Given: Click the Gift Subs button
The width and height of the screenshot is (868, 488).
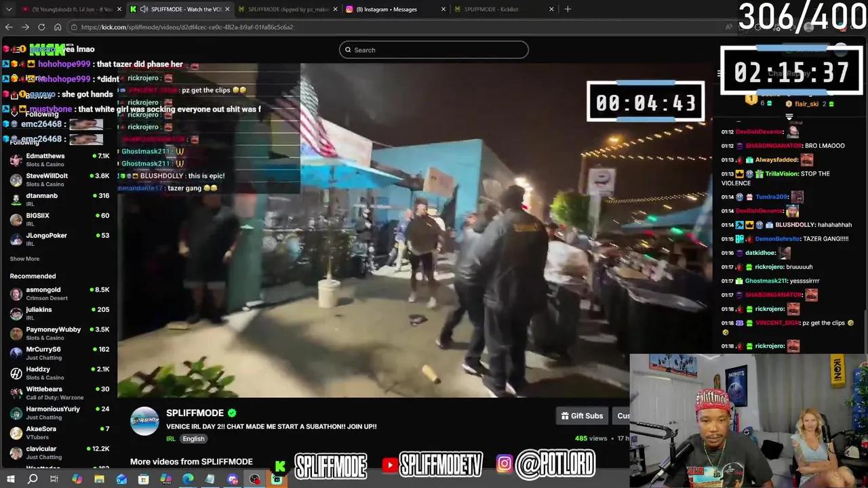Looking at the screenshot, I should (582, 415).
